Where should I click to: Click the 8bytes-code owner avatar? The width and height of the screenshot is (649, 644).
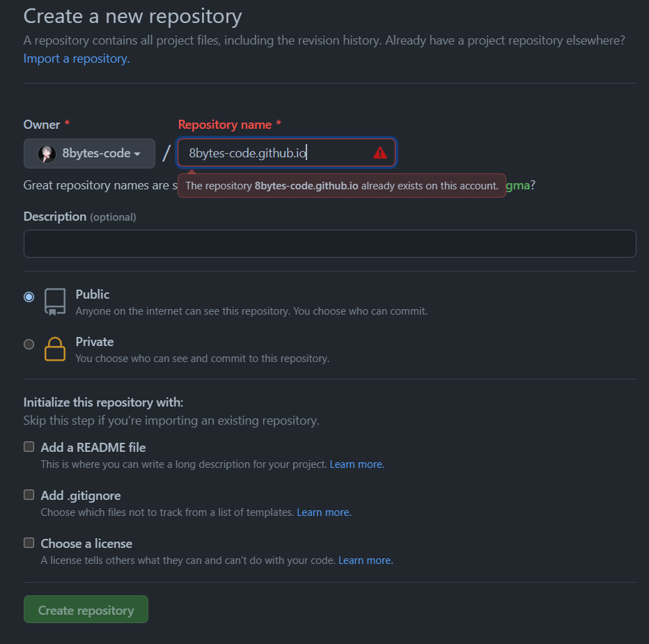point(47,154)
